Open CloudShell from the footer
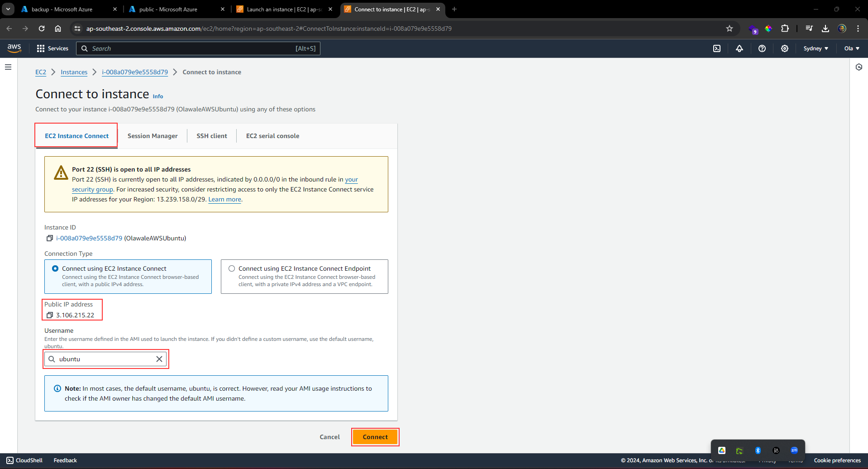Viewport: 868px width, 469px height. (x=25, y=460)
